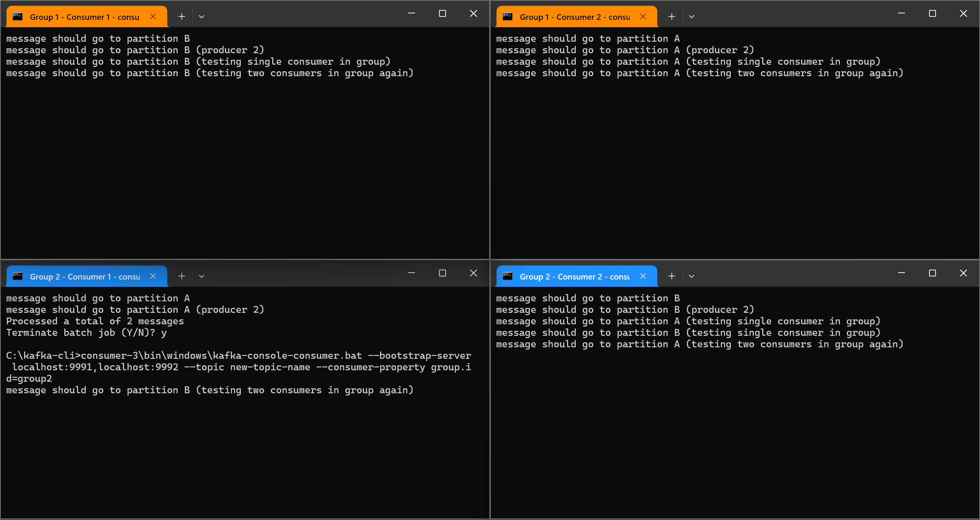Click 'localhost:9991,localhost:9992 --topic' command line

[242, 367]
